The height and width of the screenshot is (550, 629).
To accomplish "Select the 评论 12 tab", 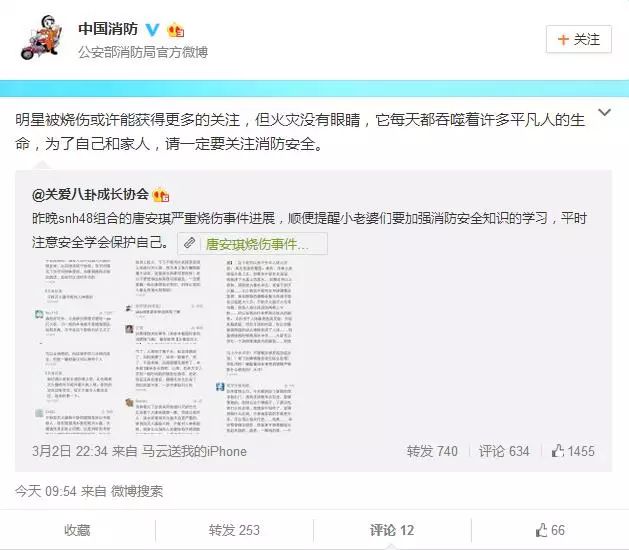I will 392,530.
